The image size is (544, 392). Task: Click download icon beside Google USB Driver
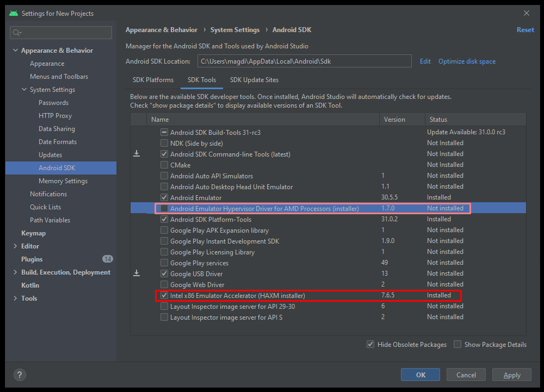pos(137,273)
